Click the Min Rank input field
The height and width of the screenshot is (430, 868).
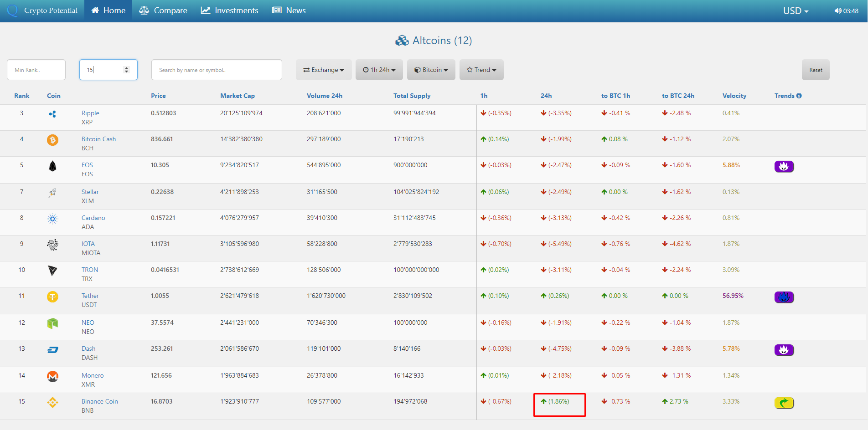click(36, 70)
